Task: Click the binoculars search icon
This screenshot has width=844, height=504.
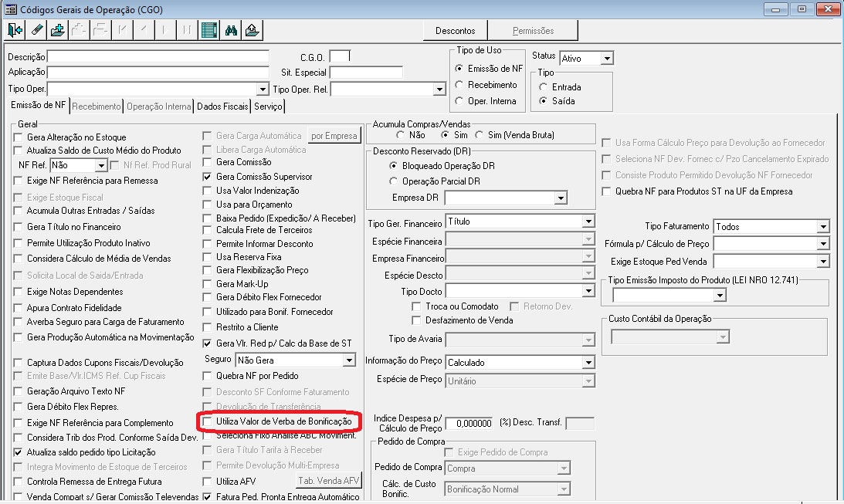Action: [x=231, y=30]
